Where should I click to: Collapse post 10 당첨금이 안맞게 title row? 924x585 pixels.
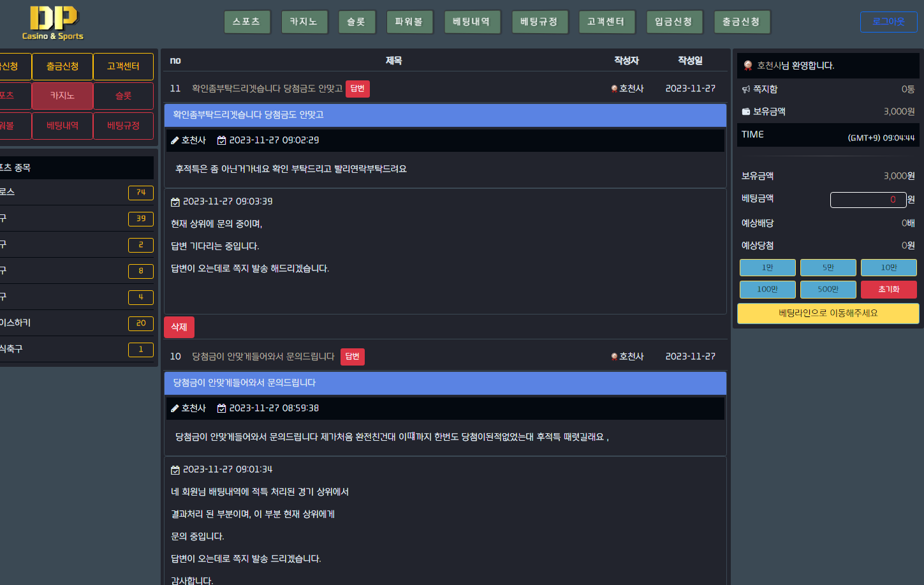tap(263, 357)
